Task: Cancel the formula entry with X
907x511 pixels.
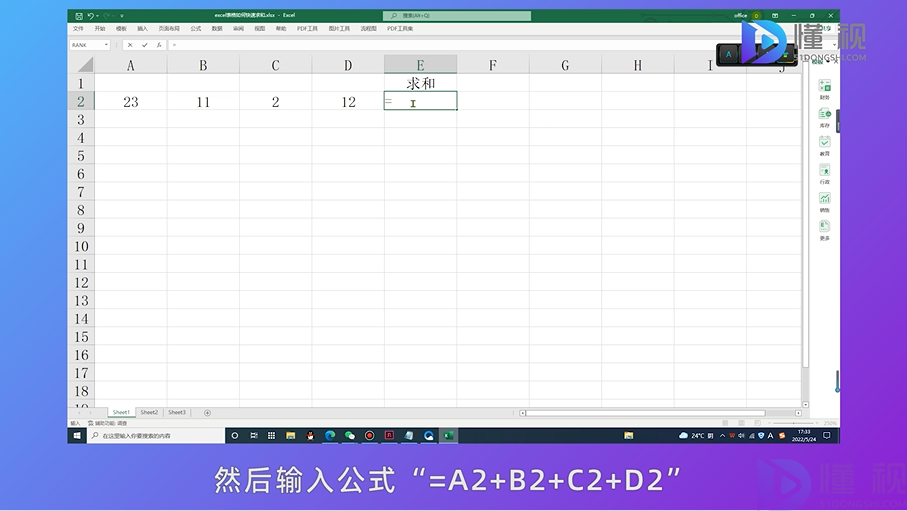Action: pyautogui.click(x=130, y=45)
